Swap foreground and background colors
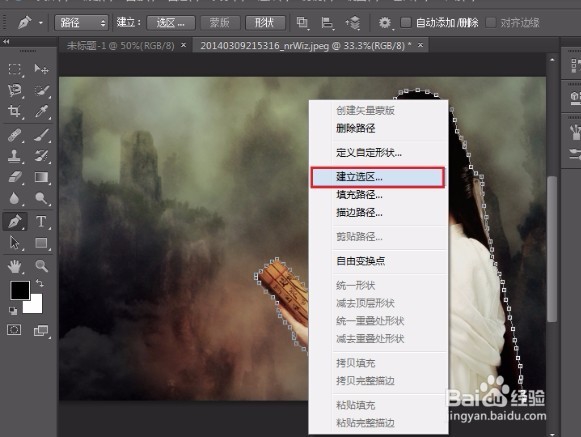Screen dimensions: 581x437 pyautogui.click(x=39, y=284)
